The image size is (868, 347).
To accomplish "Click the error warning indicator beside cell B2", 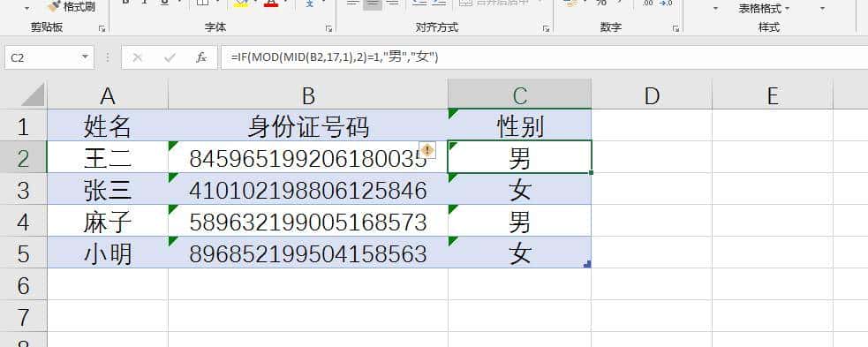I will 428,150.
